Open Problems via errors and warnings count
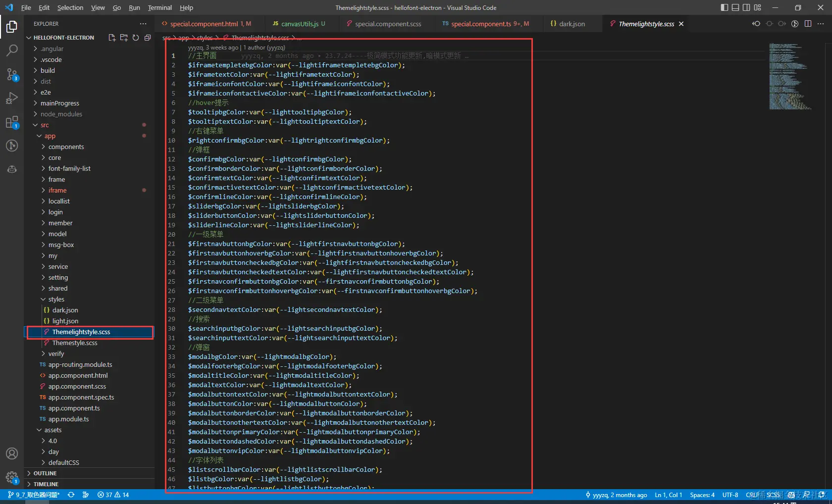 pyautogui.click(x=113, y=495)
